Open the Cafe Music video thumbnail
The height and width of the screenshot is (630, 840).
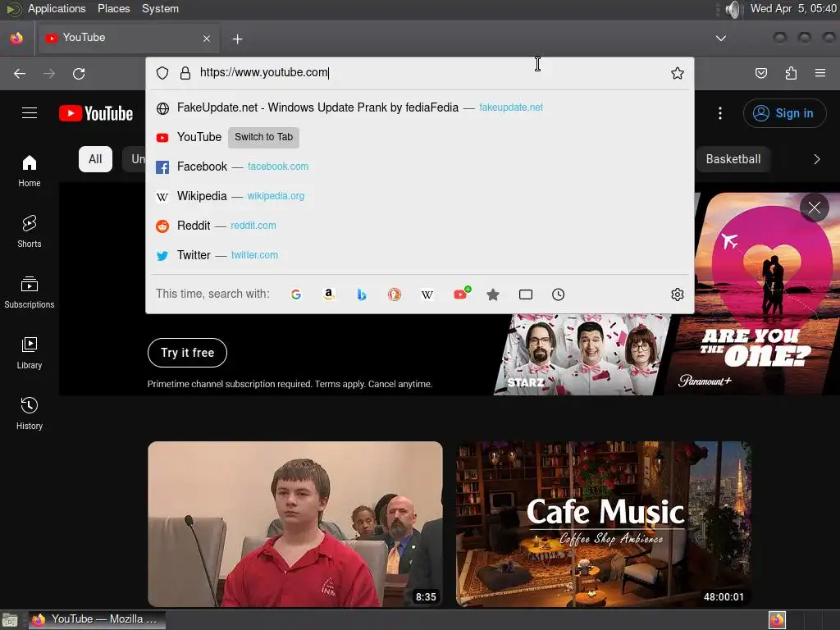click(x=603, y=524)
